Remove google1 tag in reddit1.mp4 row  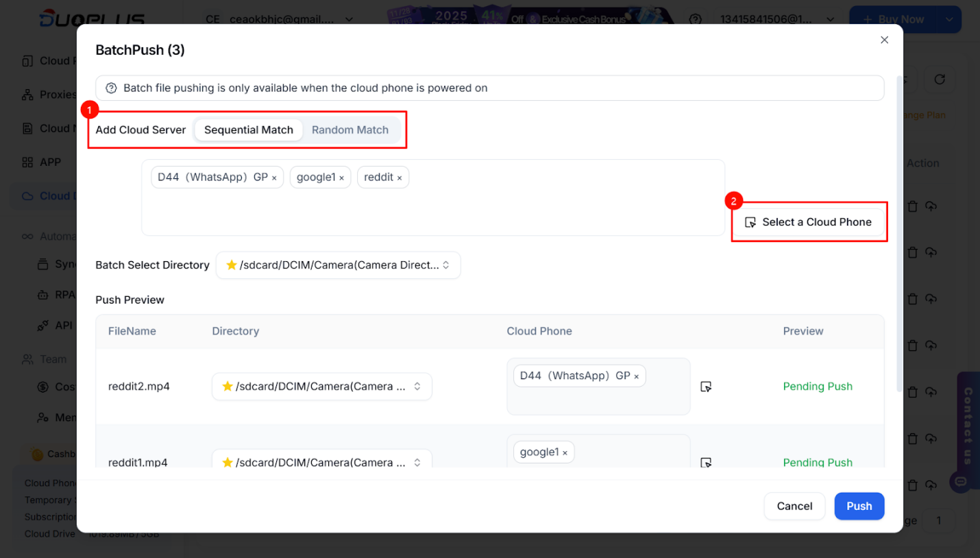[565, 452]
